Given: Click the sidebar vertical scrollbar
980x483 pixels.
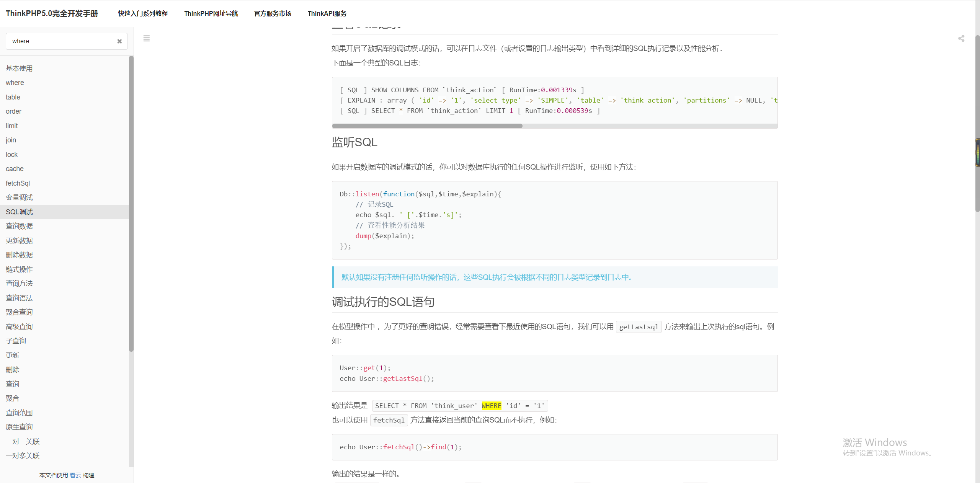Looking at the screenshot, I should [131, 203].
